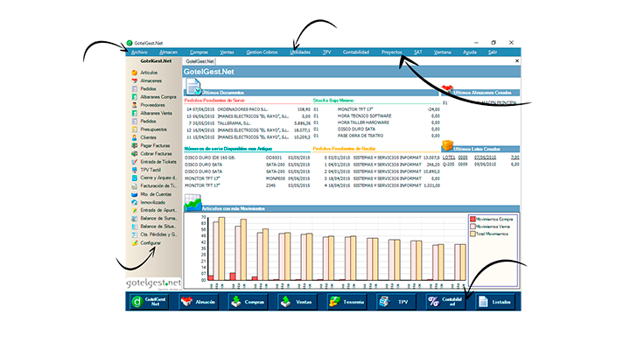
Task: Open the SAT menu
Action: click(418, 52)
